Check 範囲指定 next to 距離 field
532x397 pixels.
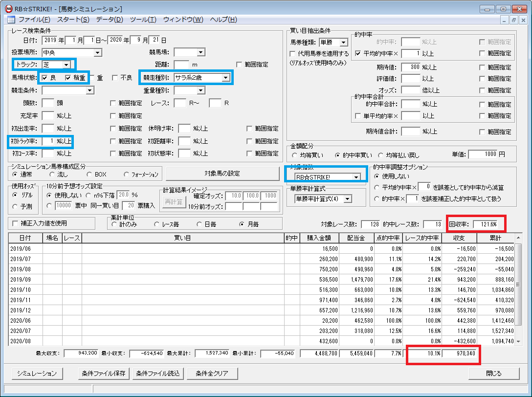[x=239, y=65]
